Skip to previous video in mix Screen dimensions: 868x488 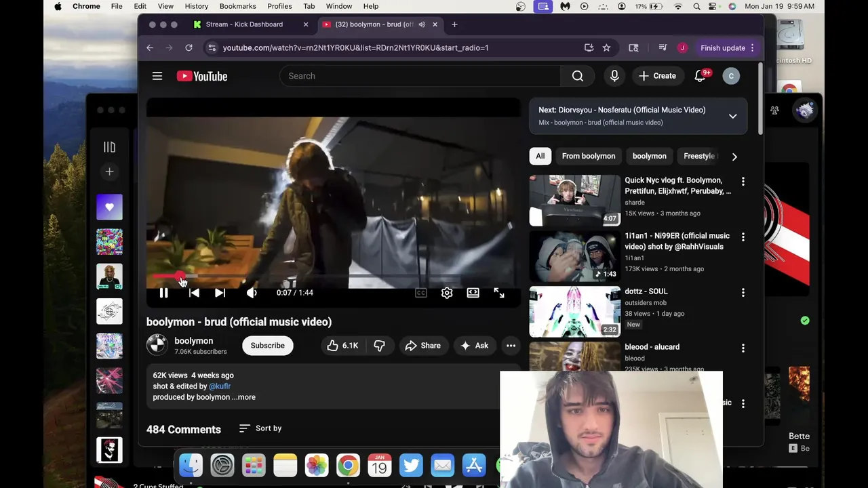(x=194, y=293)
